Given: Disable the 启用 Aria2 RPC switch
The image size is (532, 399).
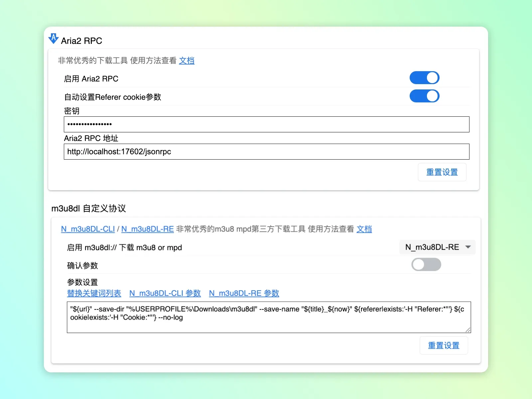Looking at the screenshot, I should point(424,78).
